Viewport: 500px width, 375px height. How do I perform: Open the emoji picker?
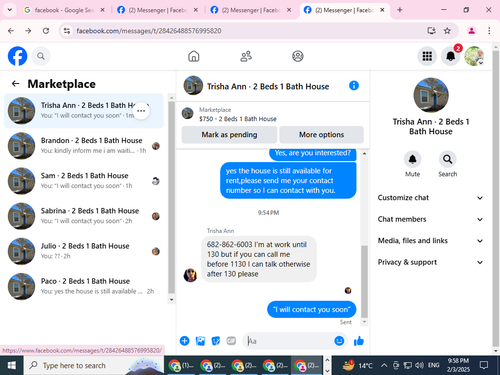(x=339, y=341)
